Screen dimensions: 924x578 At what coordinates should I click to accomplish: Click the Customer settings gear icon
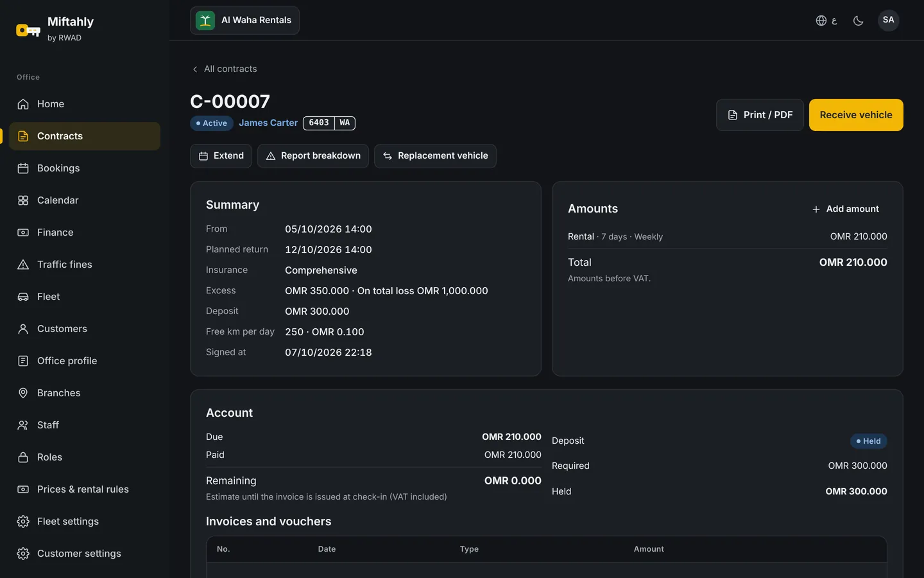(23, 554)
